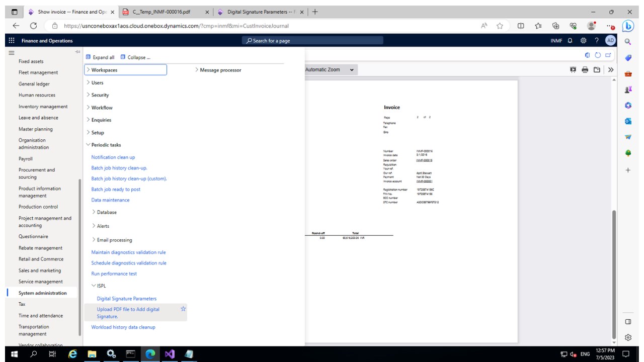Open File Explorer from the taskbar

click(x=92, y=354)
